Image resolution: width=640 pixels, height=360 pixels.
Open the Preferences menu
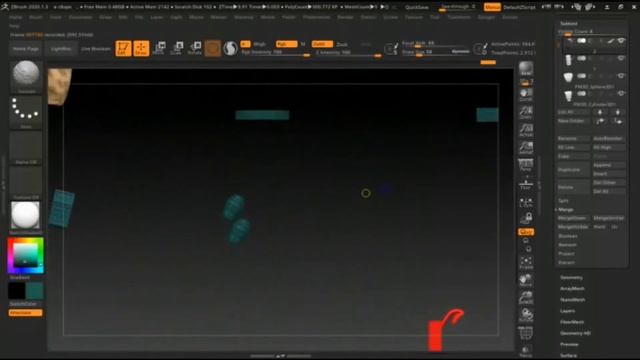(x=317, y=18)
